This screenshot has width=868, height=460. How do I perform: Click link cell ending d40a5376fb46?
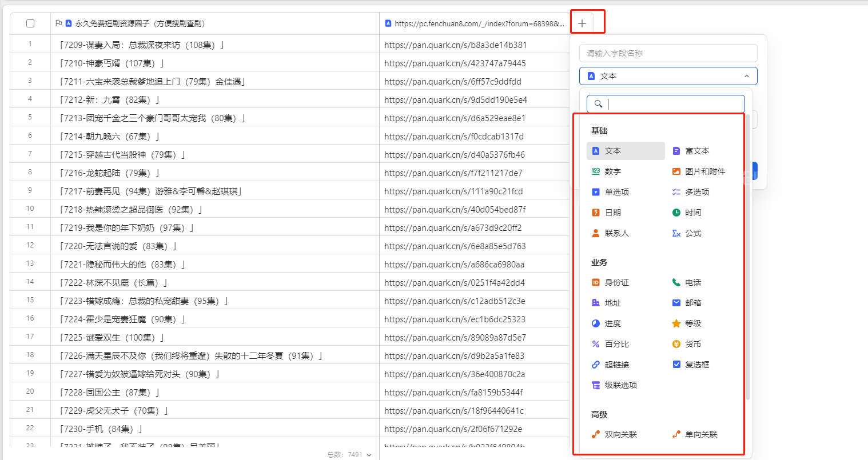click(475, 154)
